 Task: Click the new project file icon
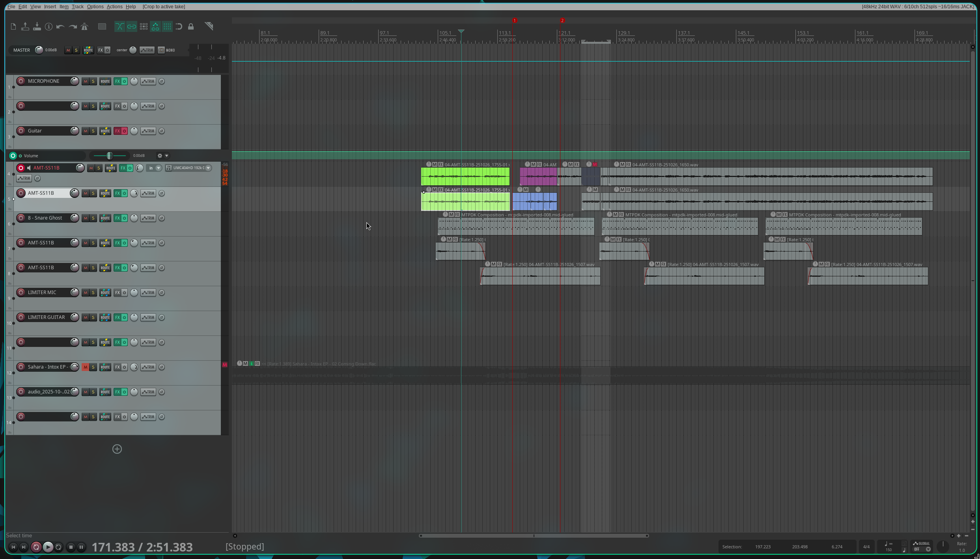click(x=13, y=26)
